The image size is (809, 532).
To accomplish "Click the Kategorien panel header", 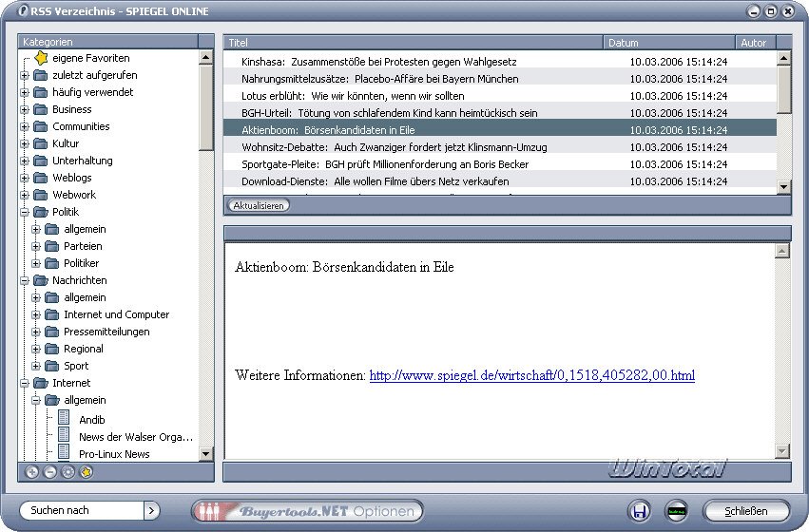I will coord(107,42).
